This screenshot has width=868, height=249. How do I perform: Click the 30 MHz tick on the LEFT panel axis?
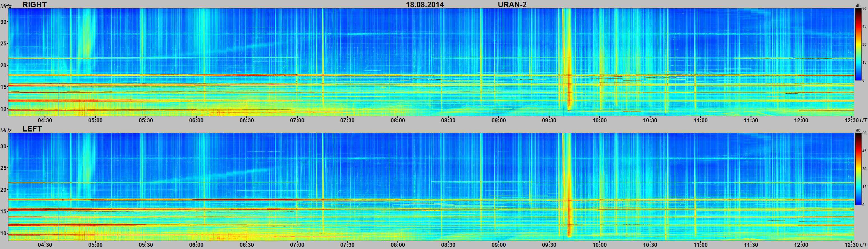[x=4, y=146]
